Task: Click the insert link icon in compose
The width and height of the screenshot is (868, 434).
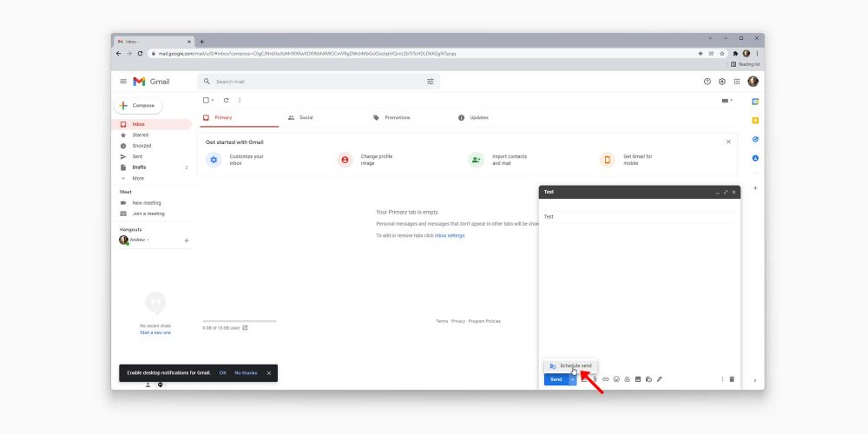Action: 606,379
